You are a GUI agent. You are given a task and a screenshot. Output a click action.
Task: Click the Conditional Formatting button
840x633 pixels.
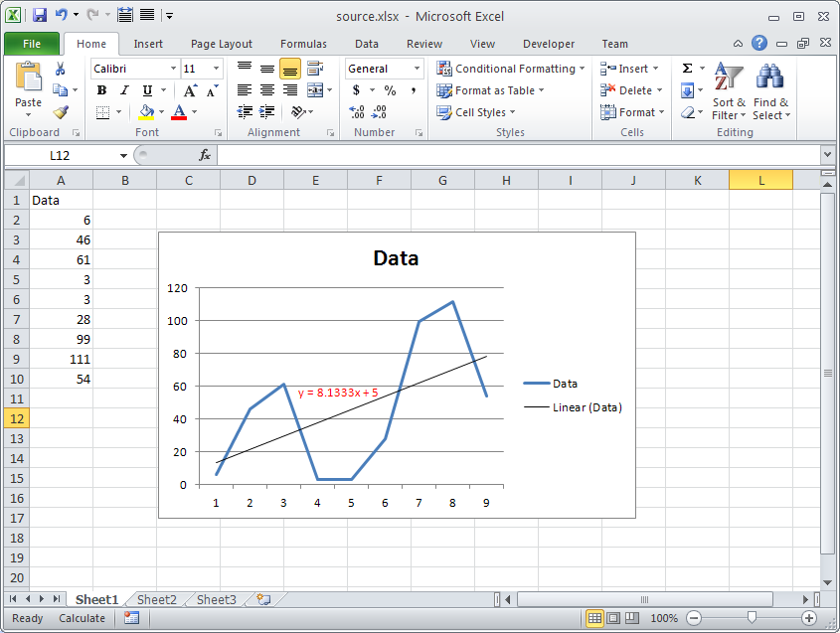tap(511, 69)
